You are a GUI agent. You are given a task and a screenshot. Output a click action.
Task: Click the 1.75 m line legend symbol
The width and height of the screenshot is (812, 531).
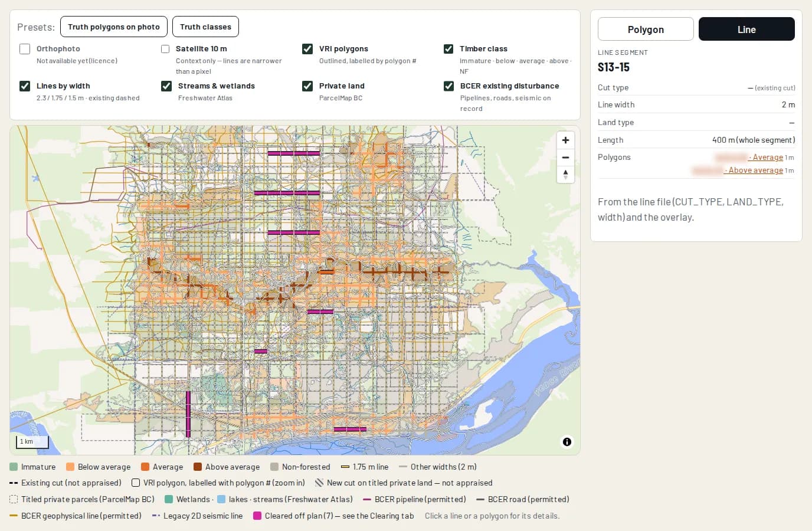click(x=345, y=467)
